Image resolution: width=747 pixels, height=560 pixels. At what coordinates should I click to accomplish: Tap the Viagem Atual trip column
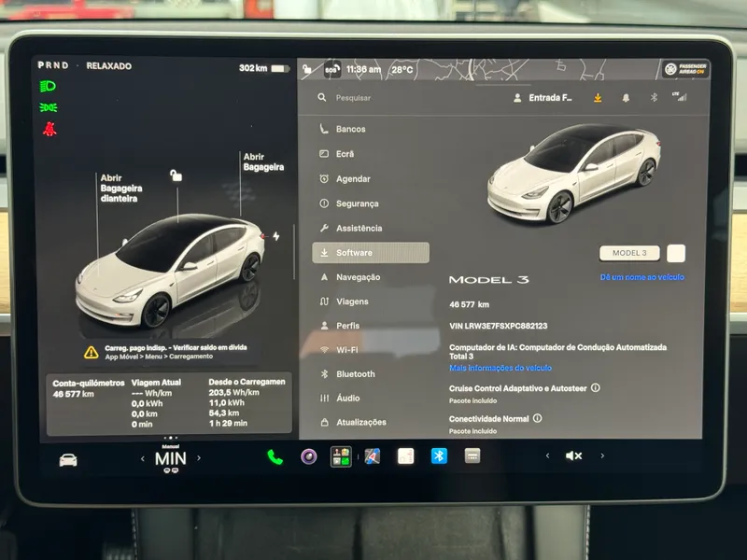[156, 403]
